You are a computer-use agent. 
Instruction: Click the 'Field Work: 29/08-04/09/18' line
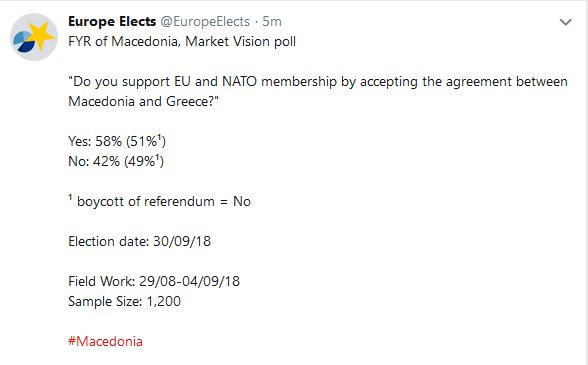point(154,281)
